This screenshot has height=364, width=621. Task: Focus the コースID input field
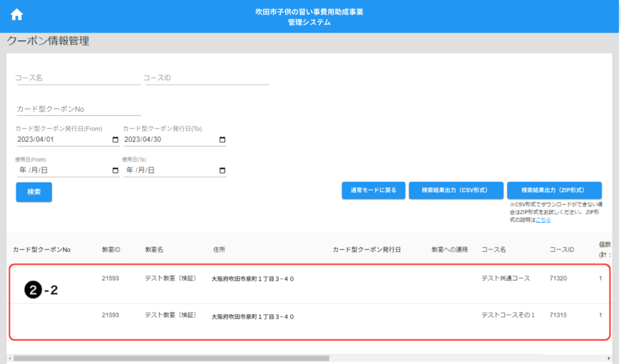(207, 78)
